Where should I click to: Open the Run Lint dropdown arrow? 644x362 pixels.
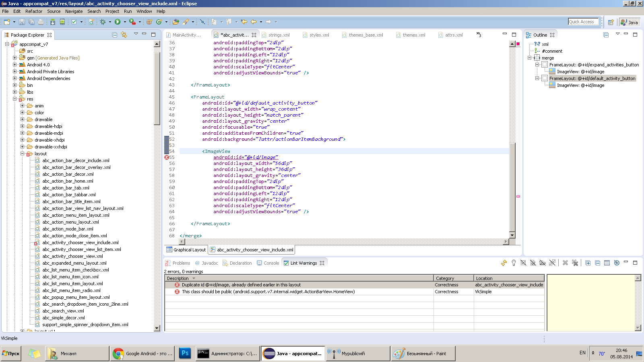[81, 22]
